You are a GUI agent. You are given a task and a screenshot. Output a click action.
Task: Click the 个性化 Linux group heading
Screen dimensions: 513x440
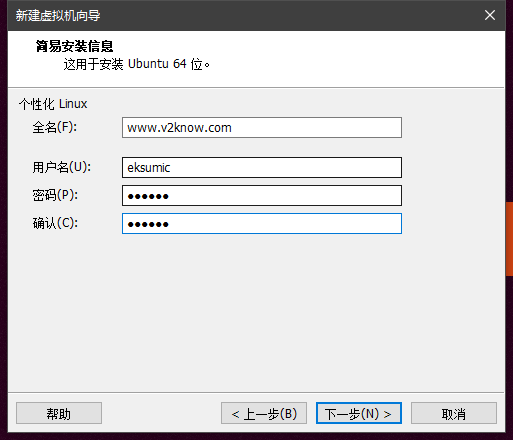(x=53, y=104)
